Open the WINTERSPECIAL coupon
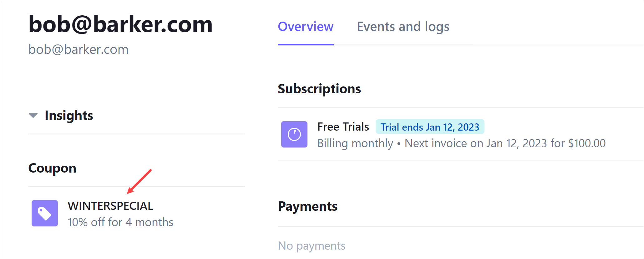 [x=110, y=206]
